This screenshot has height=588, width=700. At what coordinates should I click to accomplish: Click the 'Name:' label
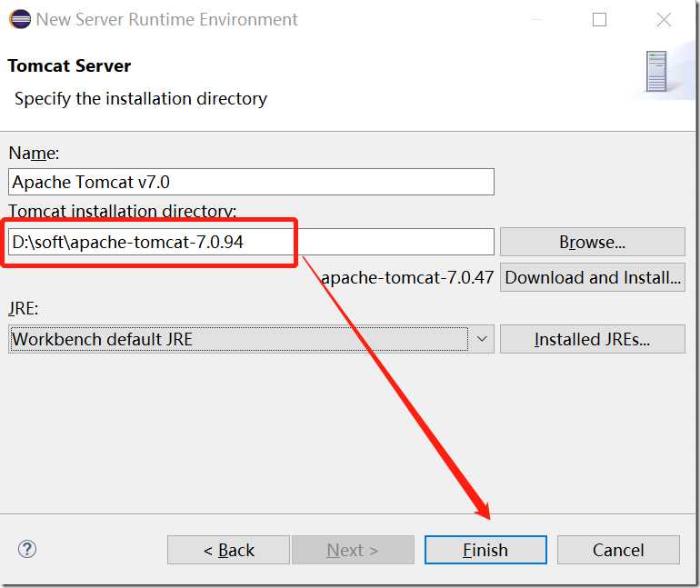pyautogui.click(x=34, y=153)
